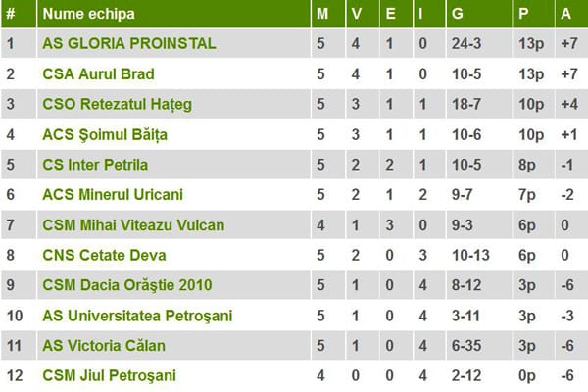Open the AS GLORIA PROINSTAL team link

point(127,43)
